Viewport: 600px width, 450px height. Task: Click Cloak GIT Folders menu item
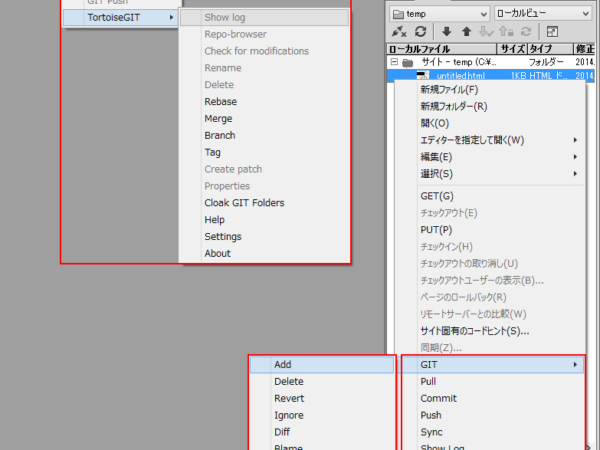click(x=244, y=203)
